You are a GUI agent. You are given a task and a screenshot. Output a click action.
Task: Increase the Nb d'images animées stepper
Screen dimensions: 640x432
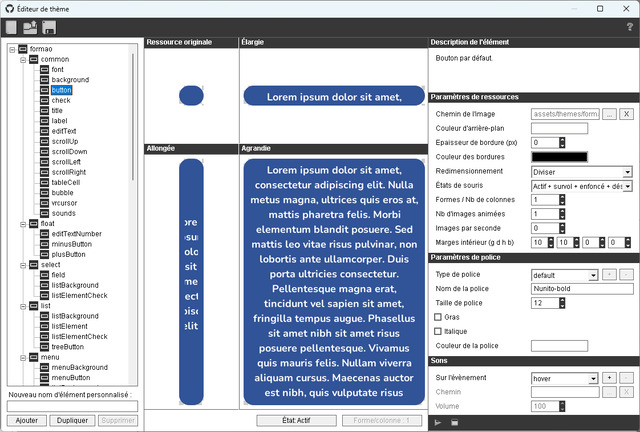click(562, 212)
